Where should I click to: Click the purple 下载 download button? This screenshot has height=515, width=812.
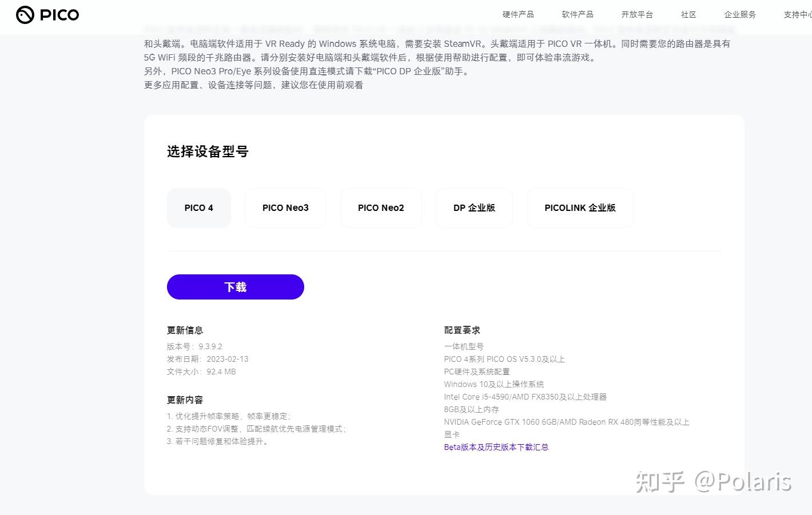[x=235, y=287]
